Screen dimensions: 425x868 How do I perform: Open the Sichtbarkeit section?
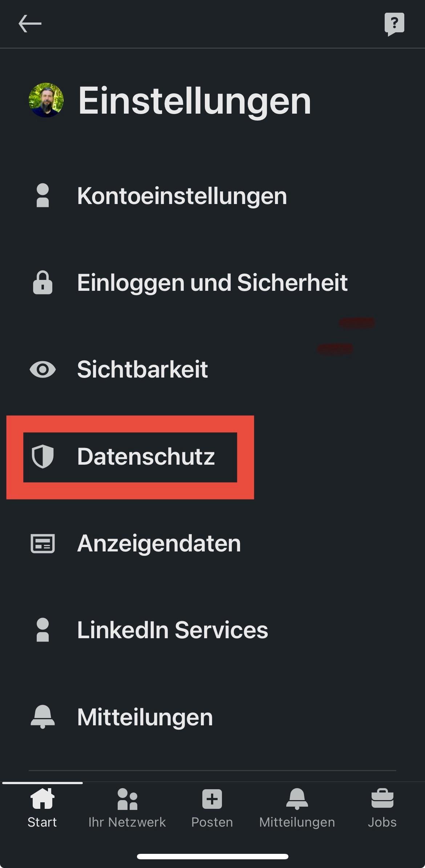click(x=142, y=370)
